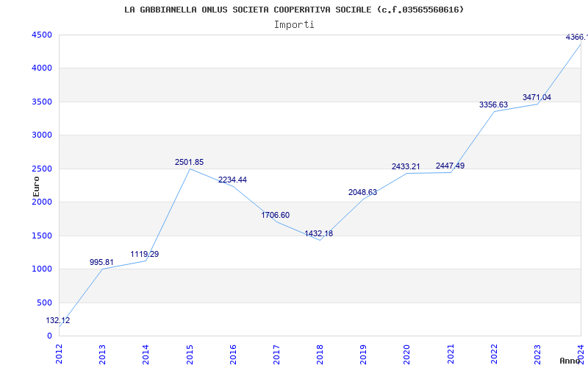Click the x-axis year 2014
Image resolution: width=588 pixels, height=368 pixels.
tap(146, 354)
